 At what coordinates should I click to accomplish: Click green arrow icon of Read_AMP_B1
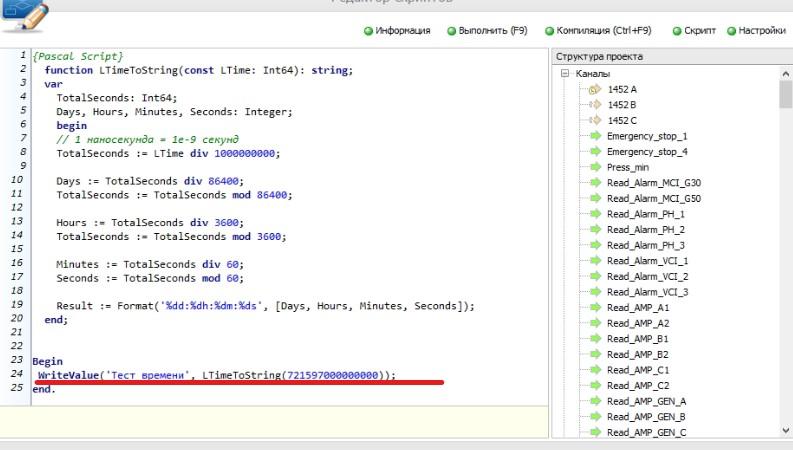tap(595, 339)
